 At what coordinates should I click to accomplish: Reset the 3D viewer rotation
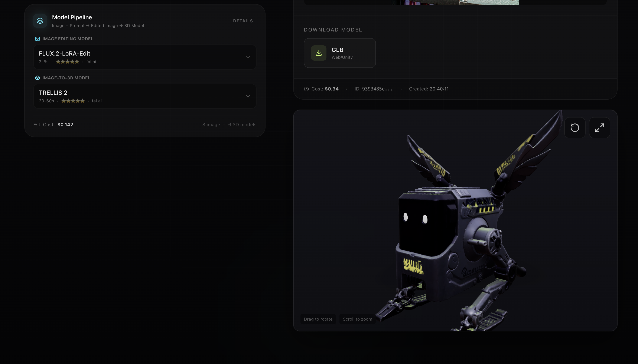point(575,128)
